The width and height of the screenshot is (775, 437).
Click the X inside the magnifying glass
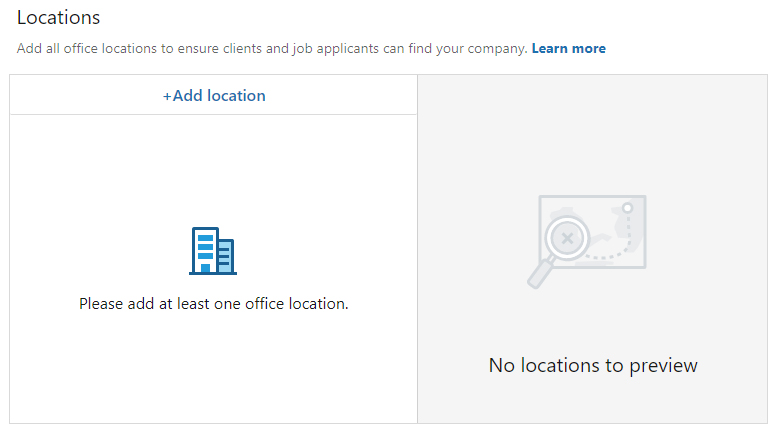point(567,238)
